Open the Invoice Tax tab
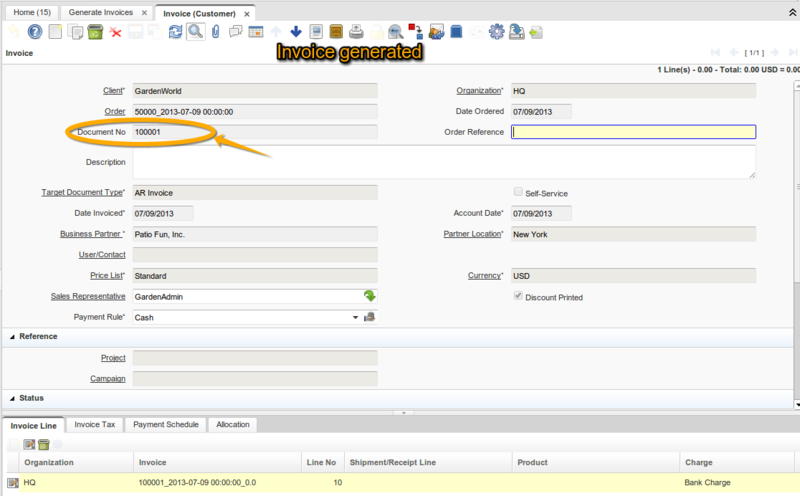800x496 pixels. 95,425
